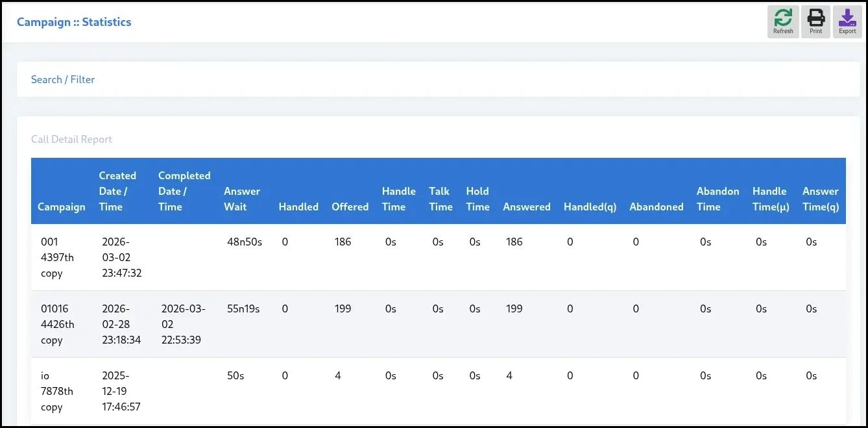
Task: Click the Talk Time column header
Action: [440, 199]
